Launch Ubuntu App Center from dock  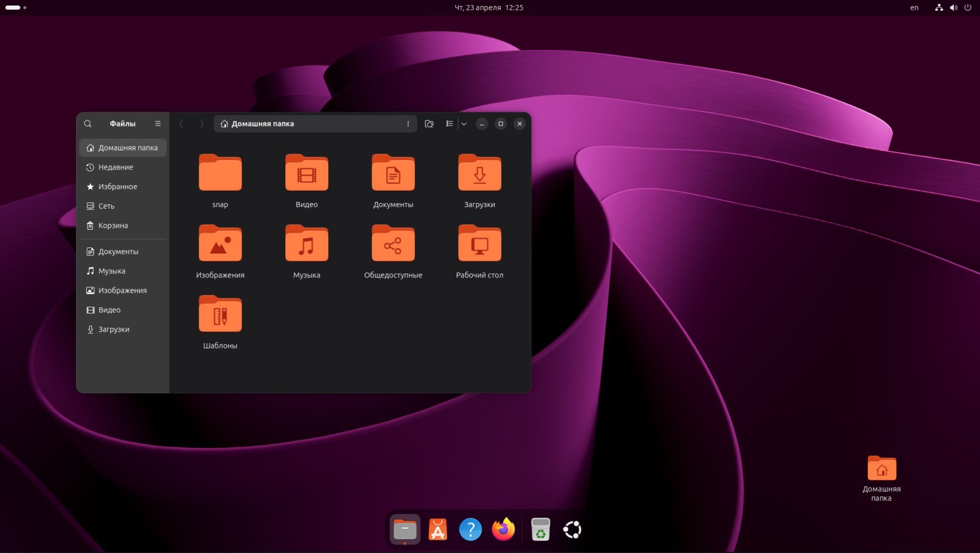click(437, 530)
